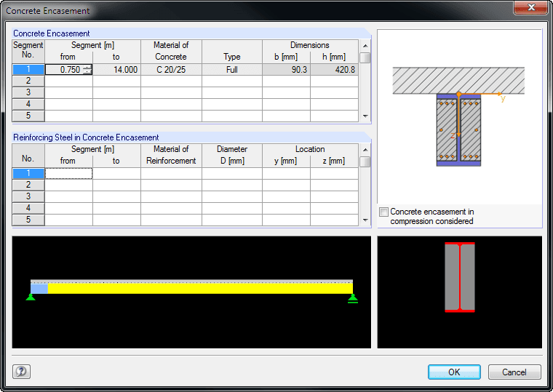Image resolution: width=553 pixels, height=392 pixels.
Task: Click OK to confirm encasement
Action: click(x=454, y=372)
